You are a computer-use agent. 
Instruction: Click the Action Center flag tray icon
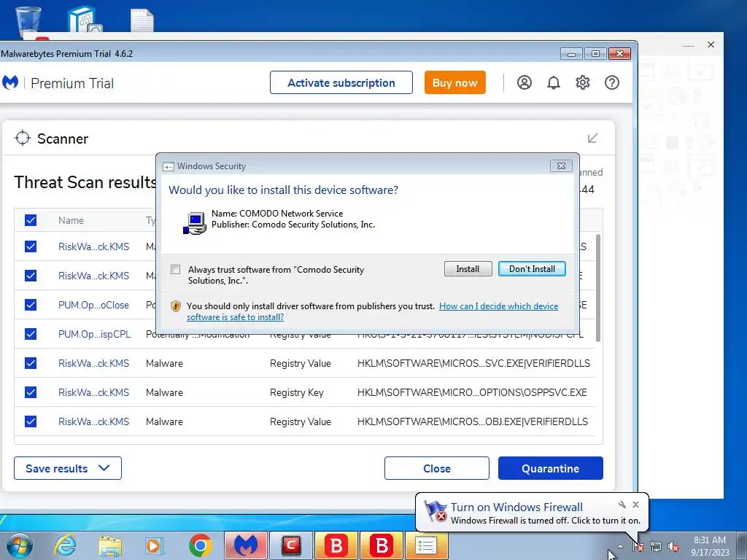click(638, 546)
